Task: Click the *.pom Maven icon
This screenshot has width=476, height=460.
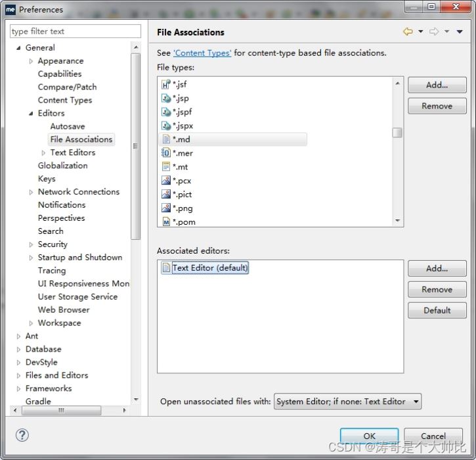Action: point(166,221)
